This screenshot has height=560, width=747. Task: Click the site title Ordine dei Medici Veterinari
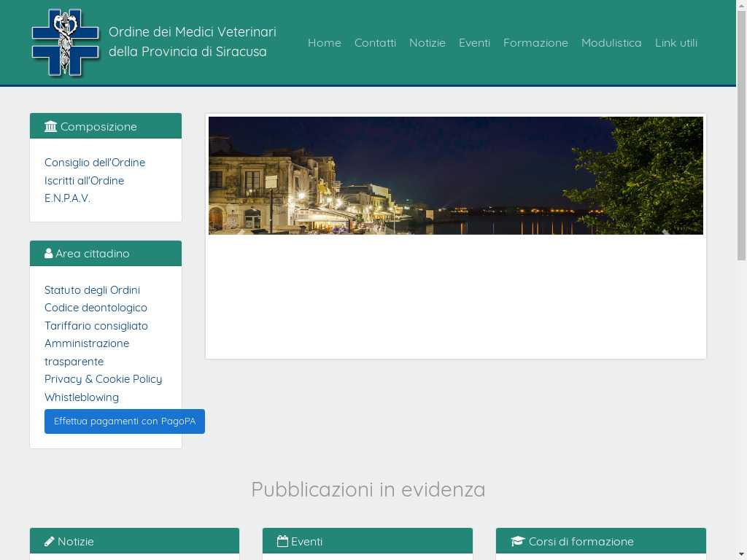tap(193, 42)
